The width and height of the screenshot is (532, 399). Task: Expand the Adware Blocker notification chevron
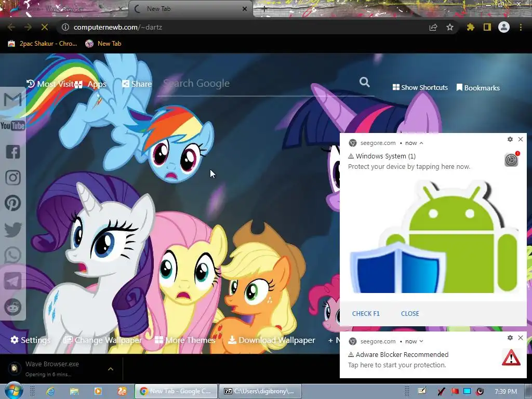pyautogui.click(x=421, y=341)
